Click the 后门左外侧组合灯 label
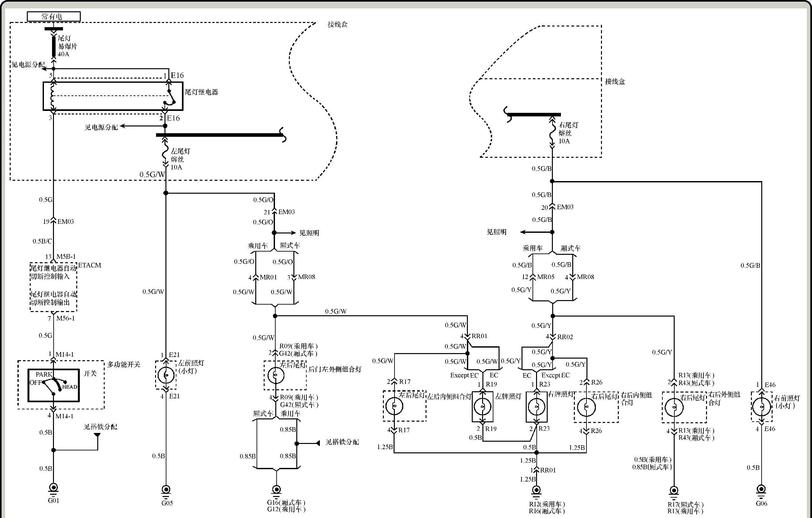The width and height of the screenshot is (812, 518). tap(335, 370)
